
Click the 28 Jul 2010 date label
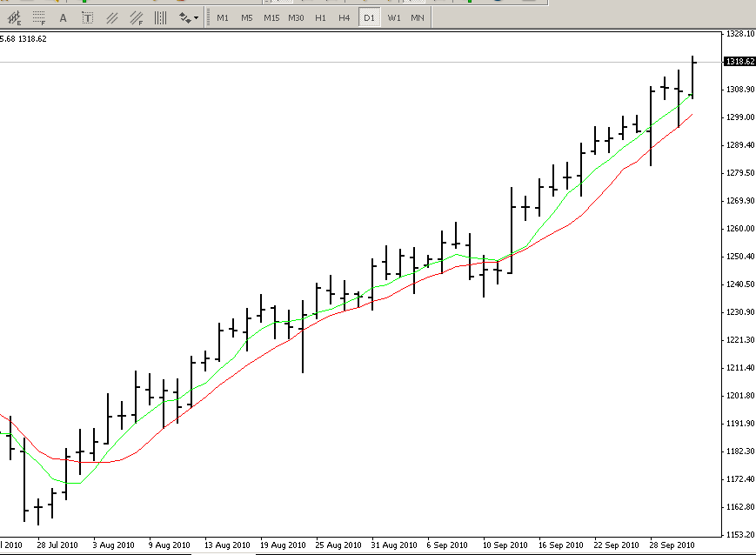click(57, 545)
